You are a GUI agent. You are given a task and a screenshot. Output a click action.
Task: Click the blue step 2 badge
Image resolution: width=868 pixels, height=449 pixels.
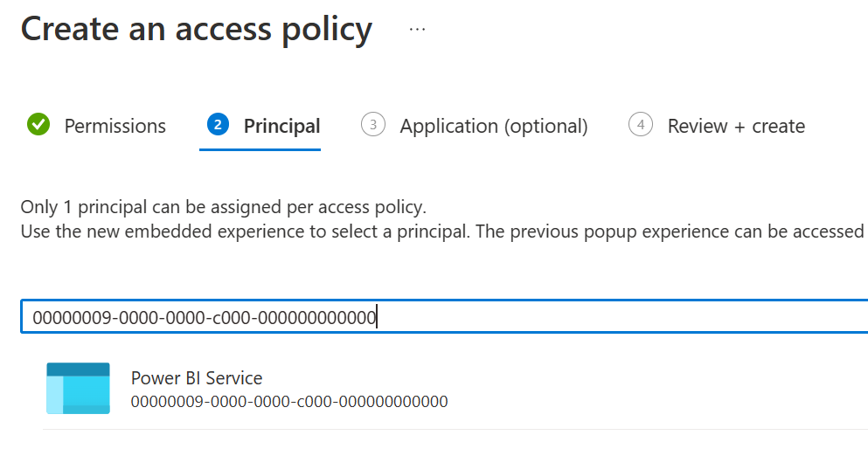[218, 125]
